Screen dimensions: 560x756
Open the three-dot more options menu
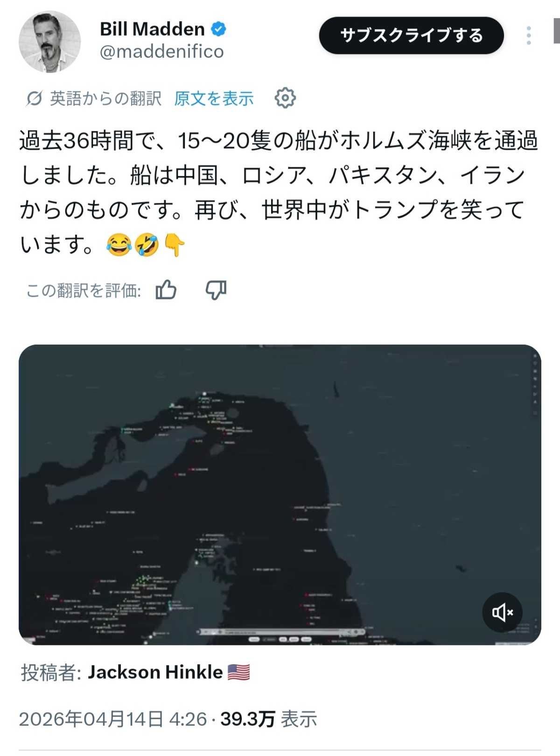coord(528,35)
